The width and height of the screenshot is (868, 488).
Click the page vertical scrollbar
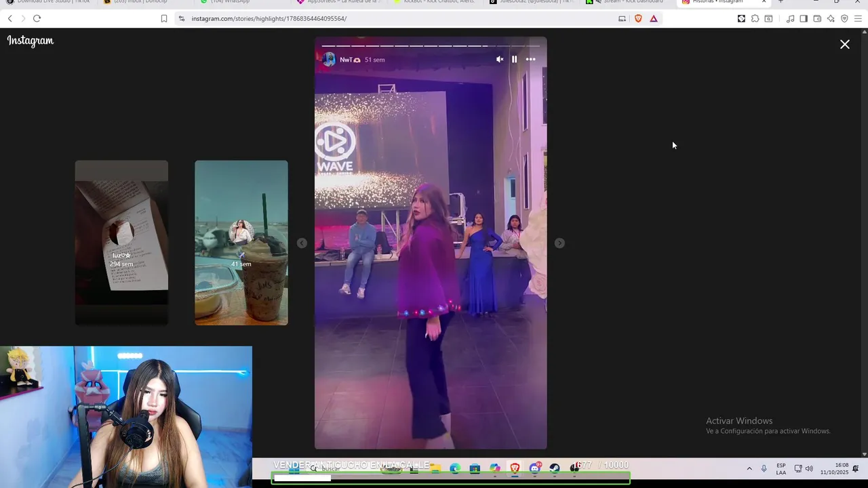click(x=864, y=243)
